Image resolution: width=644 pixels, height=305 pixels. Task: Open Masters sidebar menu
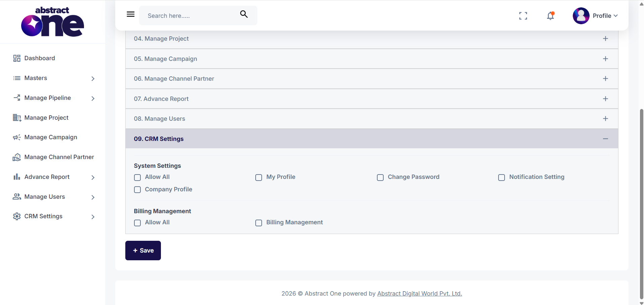(x=36, y=78)
